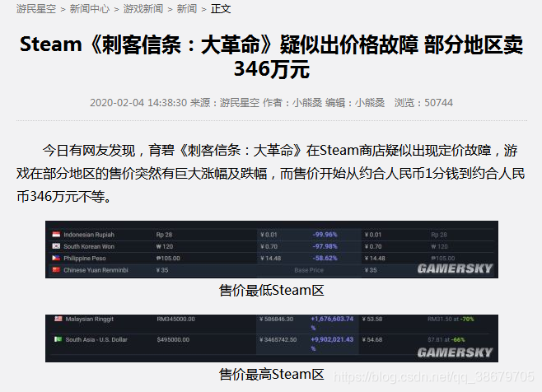This screenshot has height=392, width=542.
Task: Click the converted price ¥ 586846.30
Action: 277,319
